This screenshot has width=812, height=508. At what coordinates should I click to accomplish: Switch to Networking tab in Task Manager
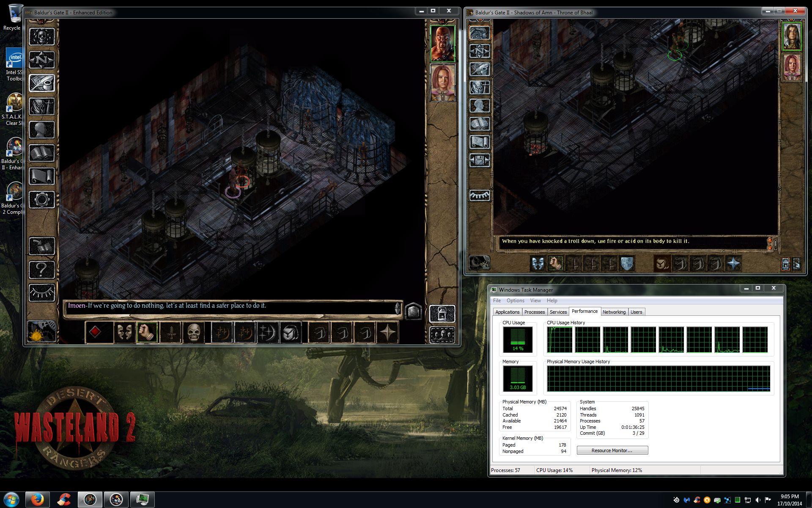[614, 312]
